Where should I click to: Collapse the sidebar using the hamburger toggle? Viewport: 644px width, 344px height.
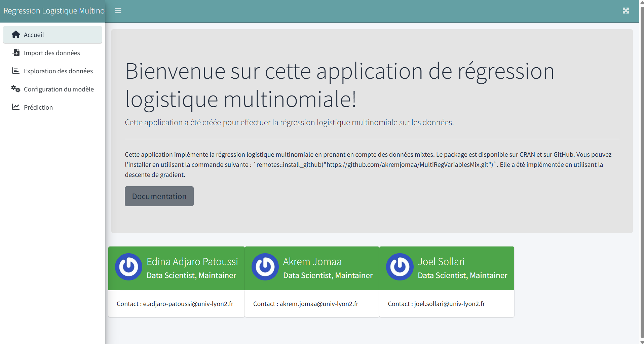tap(118, 11)
